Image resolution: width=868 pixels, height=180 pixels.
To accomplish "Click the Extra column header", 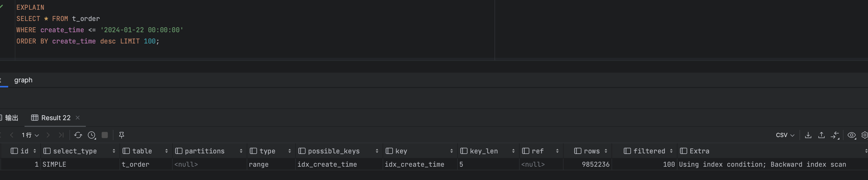I will click(x=699, y=151).
